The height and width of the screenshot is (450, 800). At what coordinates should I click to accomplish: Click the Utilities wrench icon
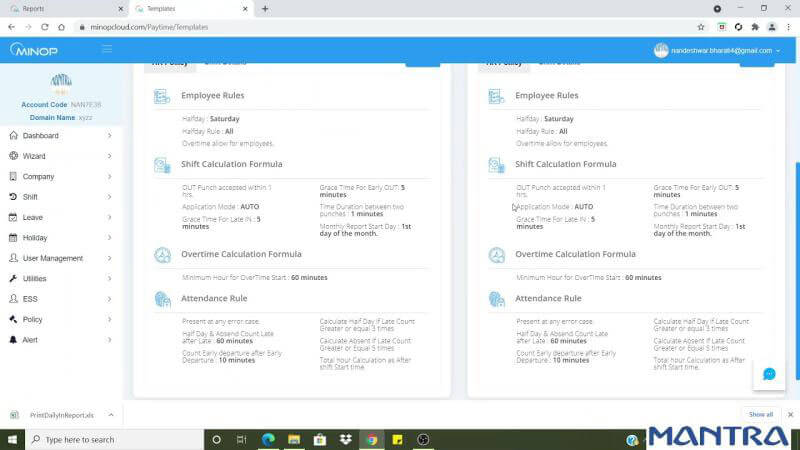(x=13, y=279)
